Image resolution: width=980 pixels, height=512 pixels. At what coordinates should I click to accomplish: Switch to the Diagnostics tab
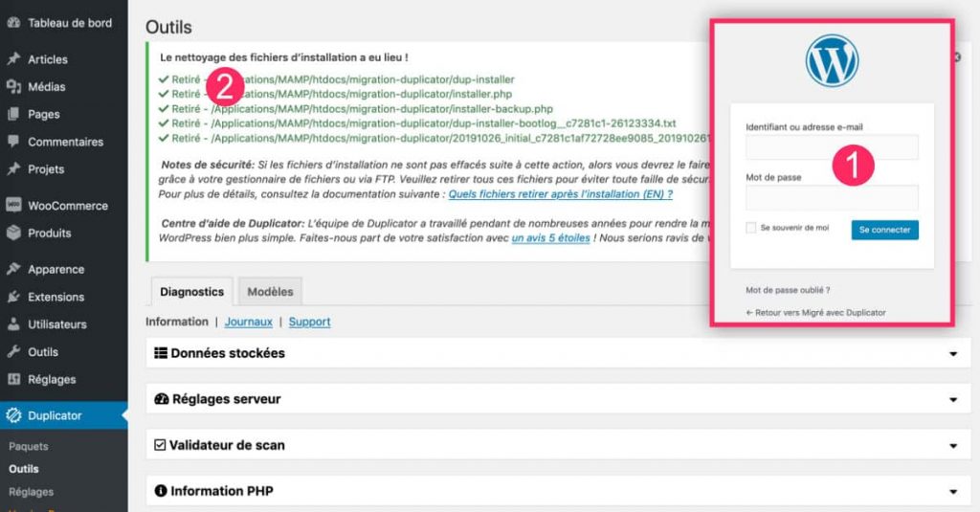pyautogui.click(x=191, y=291)
